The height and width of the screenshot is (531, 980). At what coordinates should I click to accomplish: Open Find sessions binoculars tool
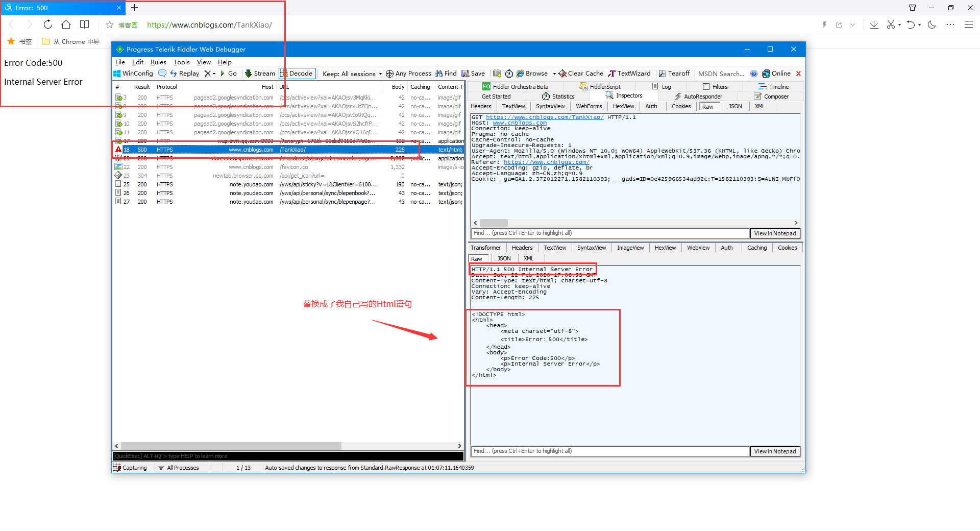pos(446,74)
